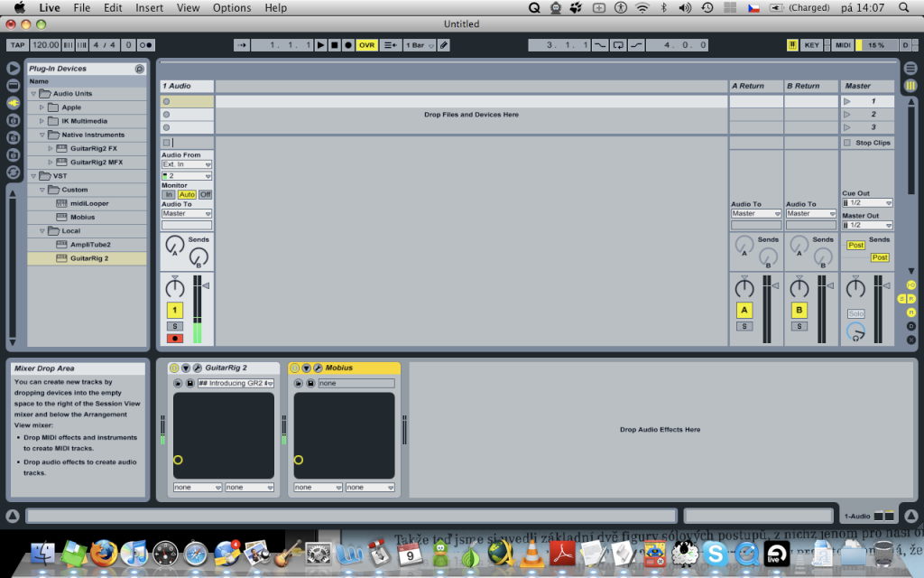This screenshot has width=924, height=578.
Task: Solo the 1 Audio track
Action: [x=174, y=326]
